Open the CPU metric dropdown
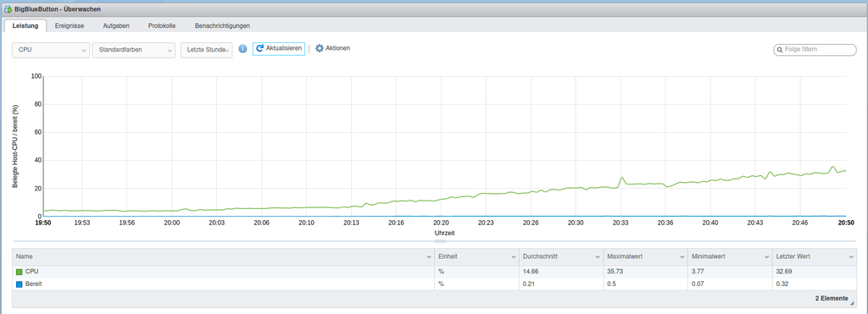868x314 pixels. tap(51, 50)
